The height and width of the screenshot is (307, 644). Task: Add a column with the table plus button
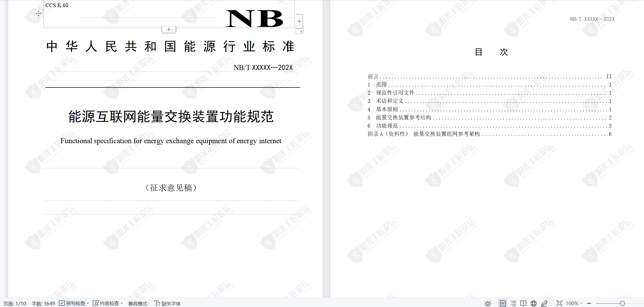[299, 21]
